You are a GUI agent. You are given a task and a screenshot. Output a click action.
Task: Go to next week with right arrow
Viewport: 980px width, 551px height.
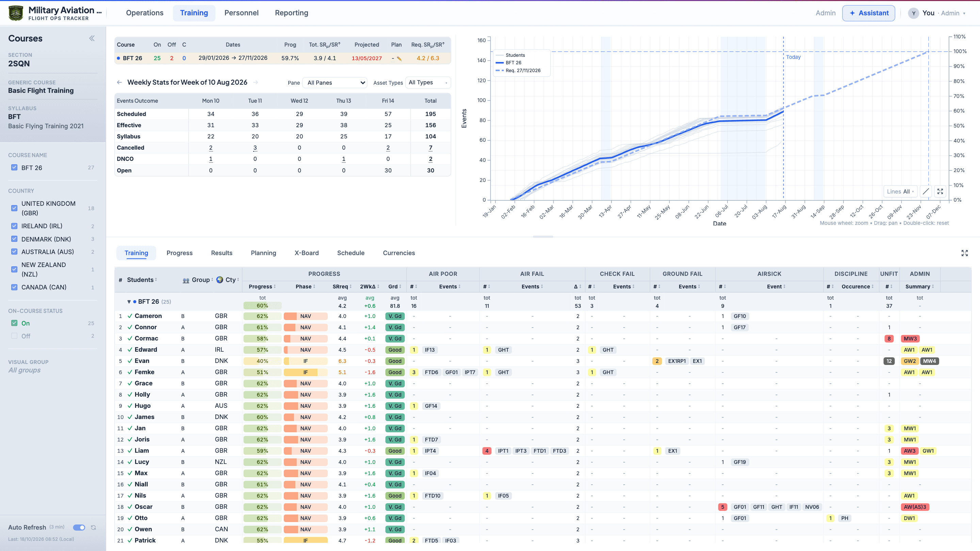pos(256,82)
